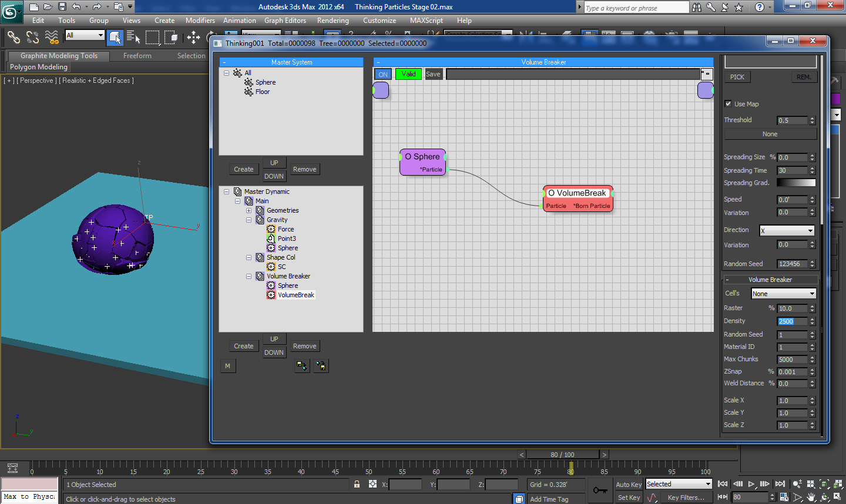Click the Spreading Grad. gradient swatch
The height and width of the screenshot is (504, 846).
point(796,183)
